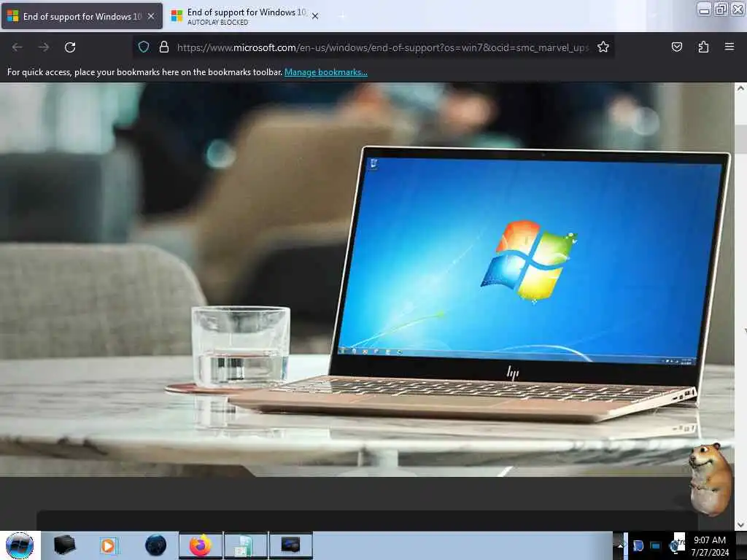Image resolution: width=747 pixels, height=560 pixels.
Task: Open the green document taskbar window
Action: pos(245,545)
